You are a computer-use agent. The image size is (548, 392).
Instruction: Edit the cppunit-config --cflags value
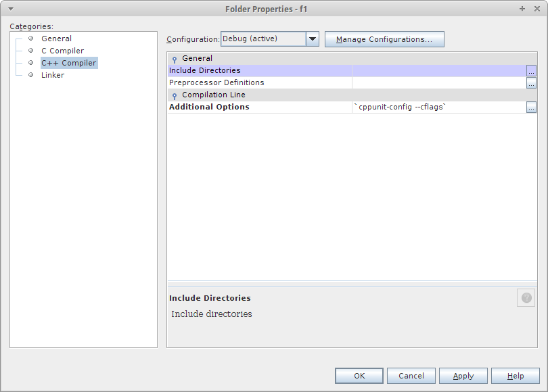(x=439, y=107)
